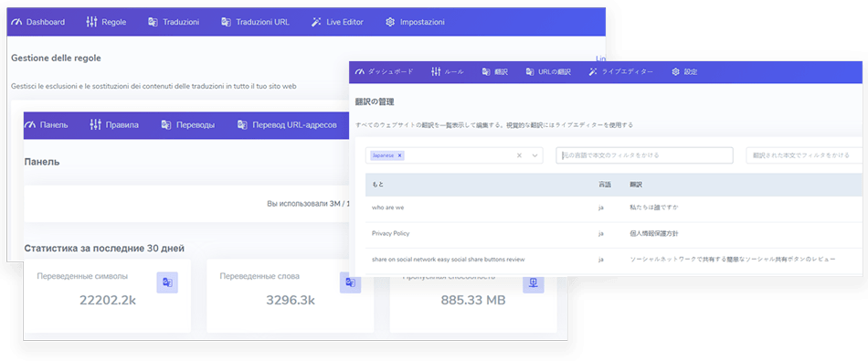The height and width of the screenshot is (362, 868).
Task: Click the ライブエディター wand icon
Action: pyautogui.click(x=593, y=72)
